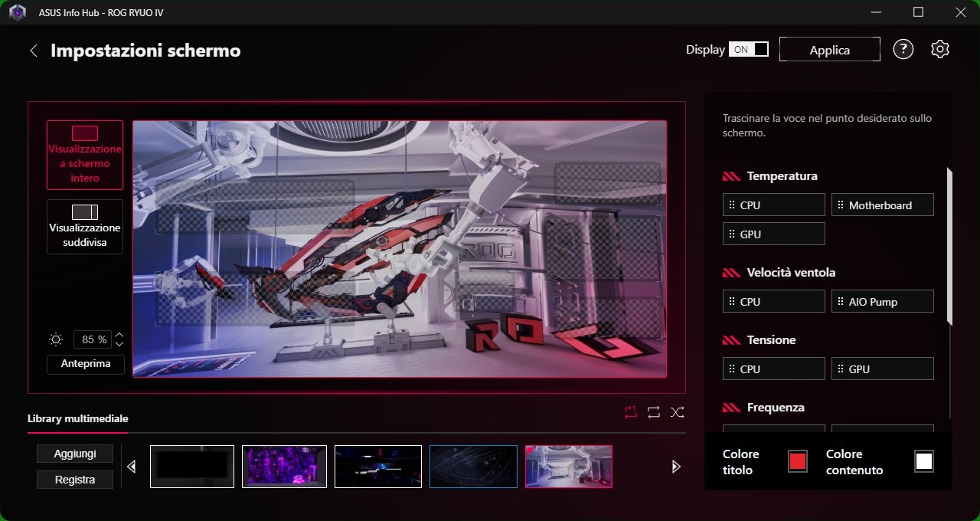The height and width of the screenshot is (521, 980).
Task: Open the white Colore contenuto swatch
Action: (x=924, y=461)
